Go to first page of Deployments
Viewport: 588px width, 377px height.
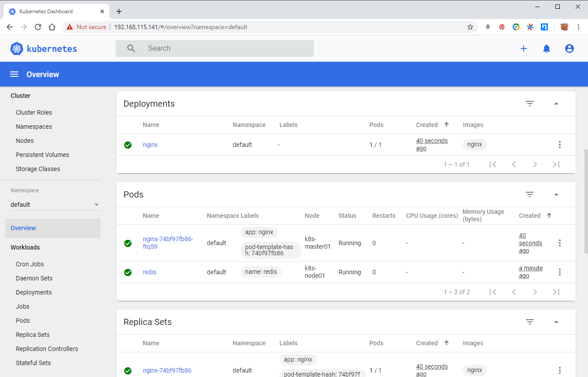pos(493,164)
